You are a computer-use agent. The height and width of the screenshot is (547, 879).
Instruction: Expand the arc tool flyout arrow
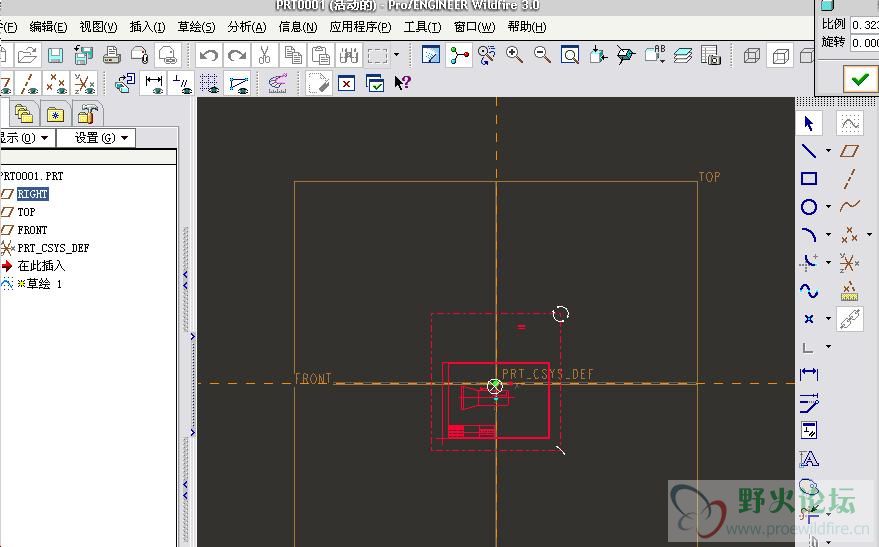[x=829, y=235]
